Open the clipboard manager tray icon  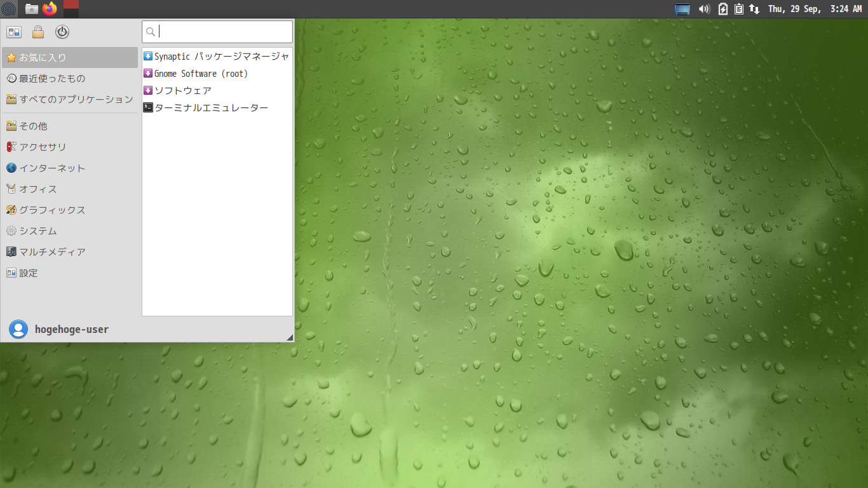click(x=739, y=9)
